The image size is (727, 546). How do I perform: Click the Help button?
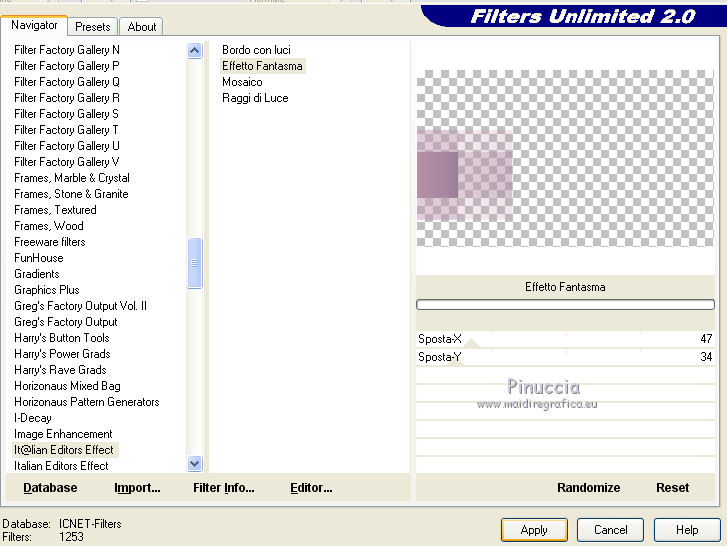coord(687,530)
